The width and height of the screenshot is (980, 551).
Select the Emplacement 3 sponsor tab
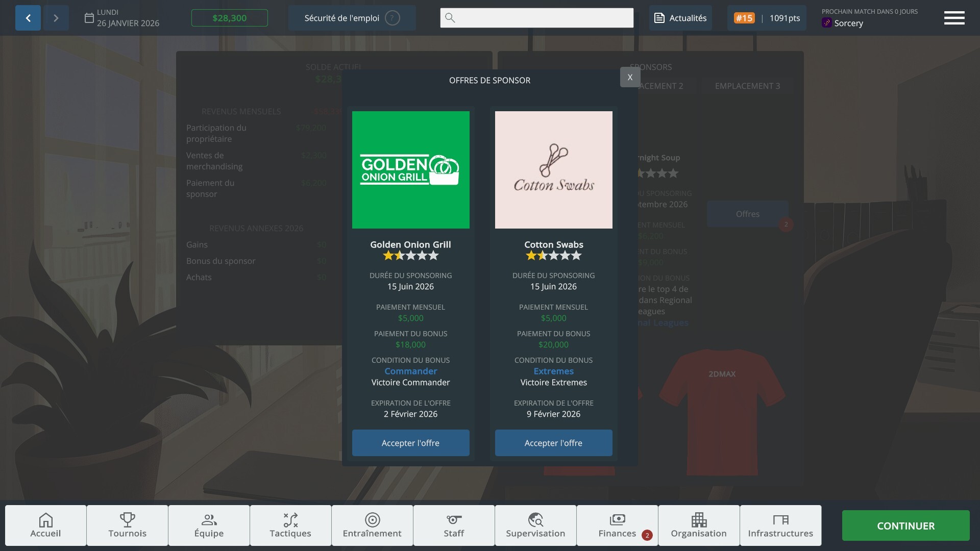point(747,86)
